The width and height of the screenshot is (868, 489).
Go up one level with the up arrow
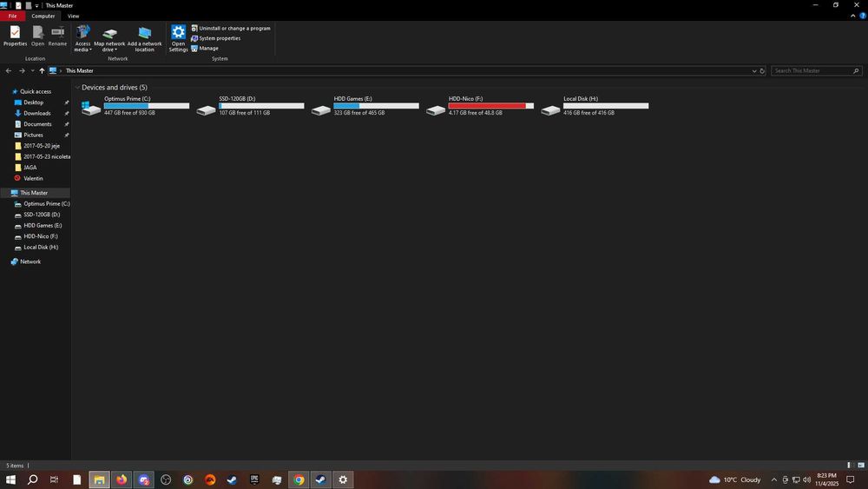click(42, 71)
